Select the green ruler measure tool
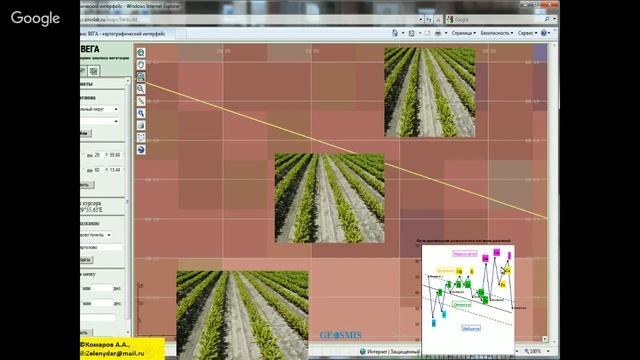The width and height of the screenshot is (640, 360). pyautogui.click(x=141, y=101)
